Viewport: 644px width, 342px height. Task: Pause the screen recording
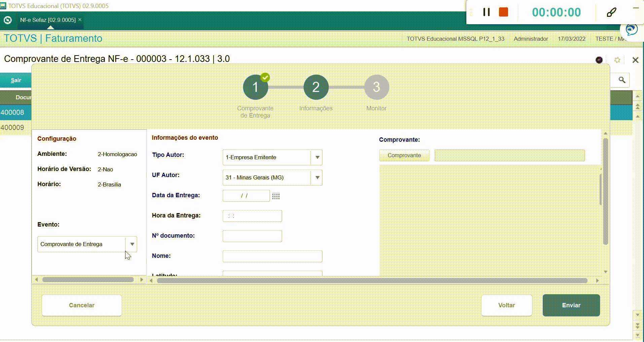pos(486,12)
